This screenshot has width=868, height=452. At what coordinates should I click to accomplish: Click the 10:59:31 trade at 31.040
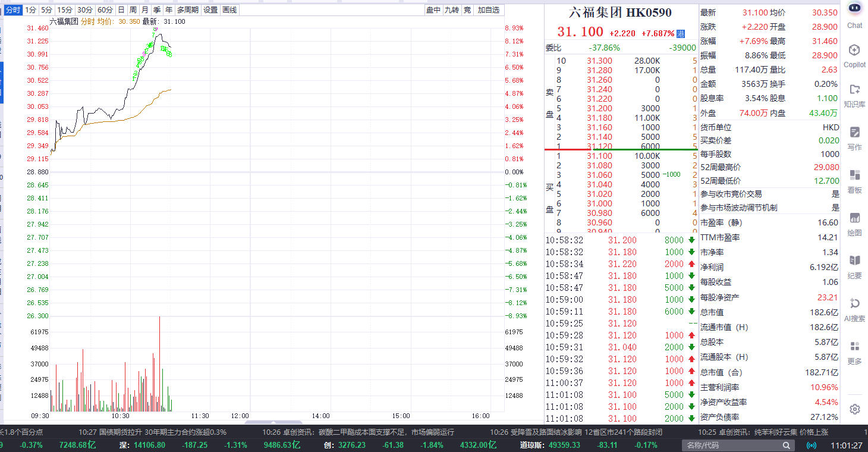click(622, 347)
